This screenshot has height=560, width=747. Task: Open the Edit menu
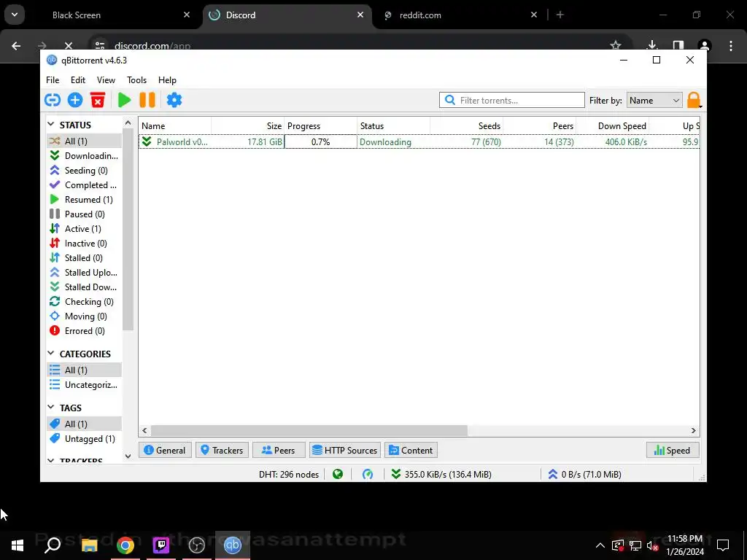click(77, 80)
